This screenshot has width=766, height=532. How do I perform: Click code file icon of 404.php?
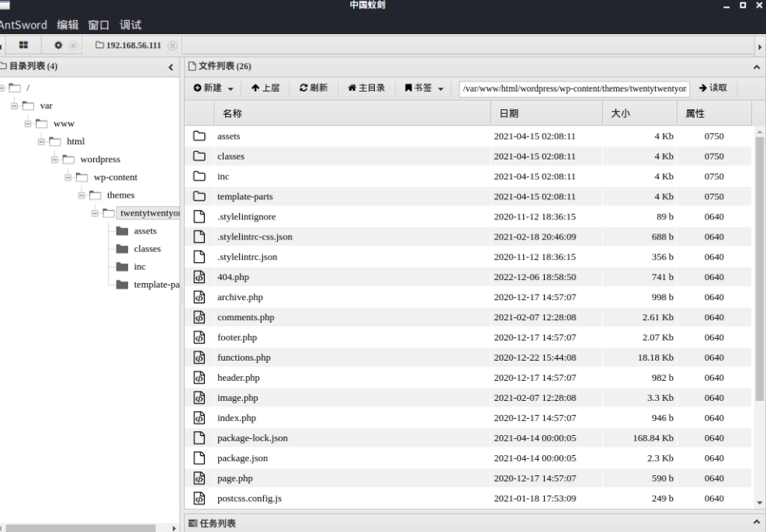tap(199, 277)
